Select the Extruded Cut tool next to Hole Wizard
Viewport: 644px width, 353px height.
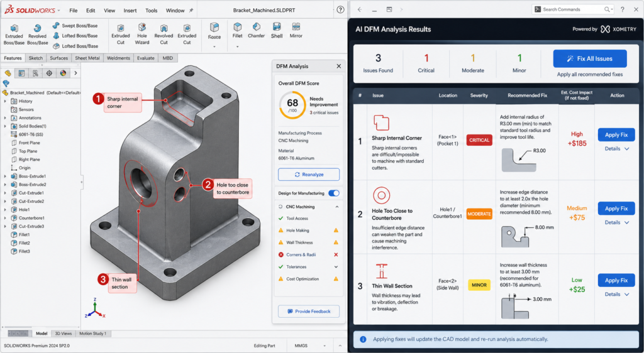[120, 34]
